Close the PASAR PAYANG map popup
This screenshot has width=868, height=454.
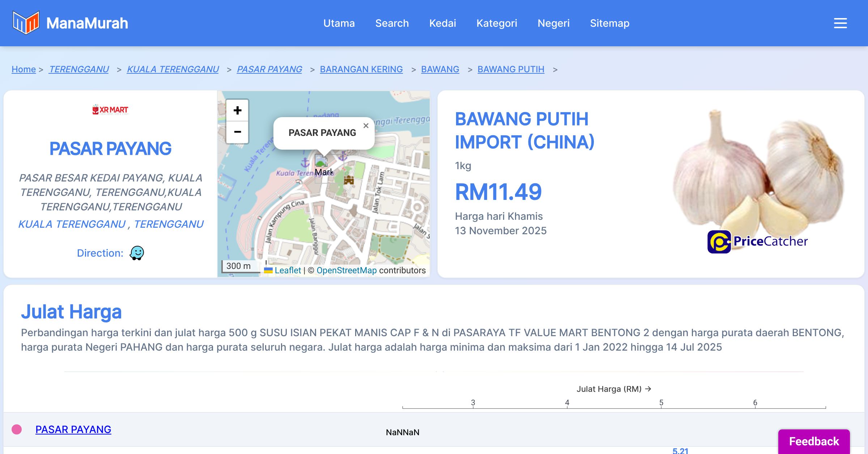tap(366, 126)
